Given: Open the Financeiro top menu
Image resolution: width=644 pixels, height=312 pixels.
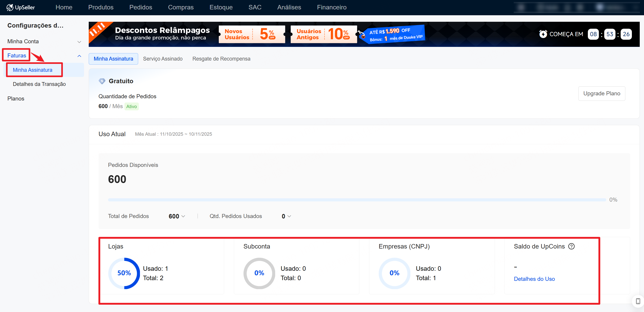Looking at the screenshot, I should 332,7.
